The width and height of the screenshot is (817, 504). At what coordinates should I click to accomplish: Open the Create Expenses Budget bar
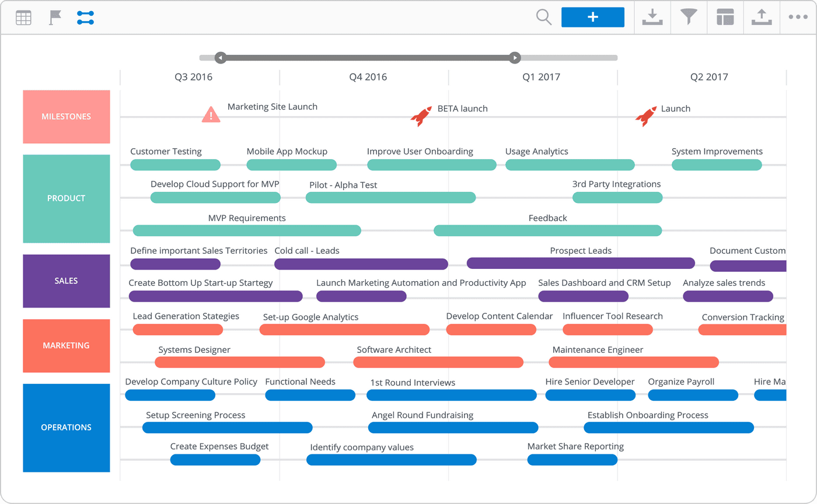tap(215, 460)
